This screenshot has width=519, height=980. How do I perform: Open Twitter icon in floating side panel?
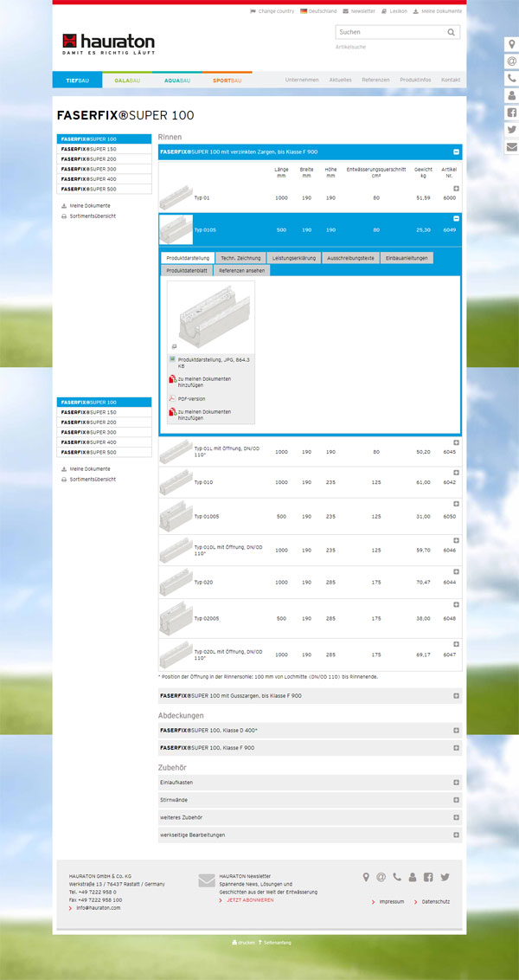pyautogui.click(x=511, y=130)
